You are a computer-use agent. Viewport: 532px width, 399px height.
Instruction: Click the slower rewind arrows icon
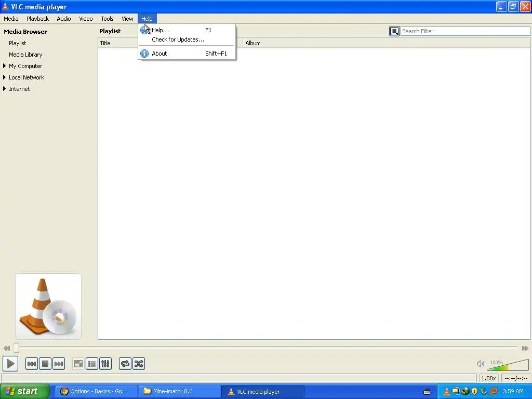pyautogui.click(x=6, y=348)
